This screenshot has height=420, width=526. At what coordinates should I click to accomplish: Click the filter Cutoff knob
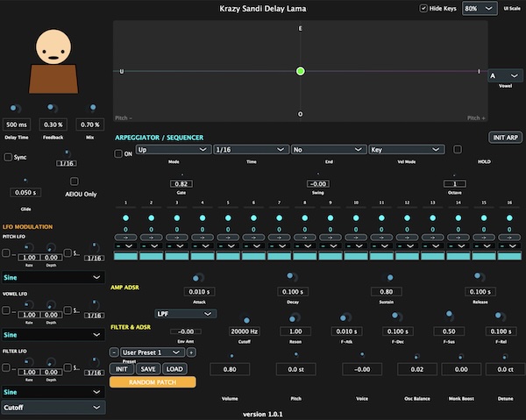[x=245, y=319]
